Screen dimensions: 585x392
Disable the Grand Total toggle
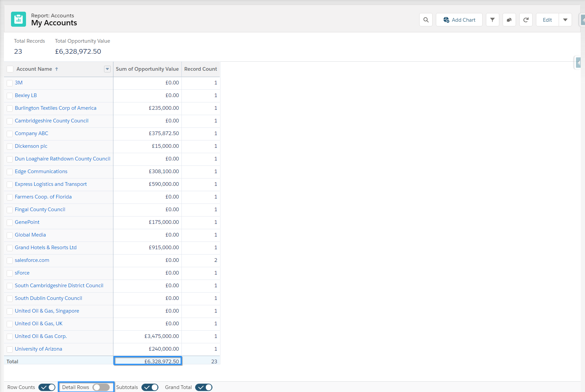[x=203, y=387]
